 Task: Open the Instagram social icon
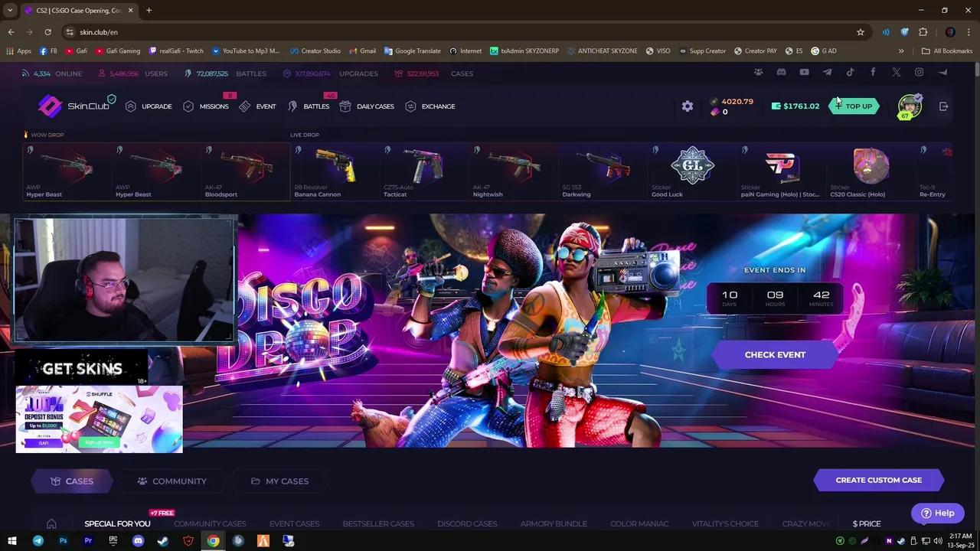[x=919, y=73]
